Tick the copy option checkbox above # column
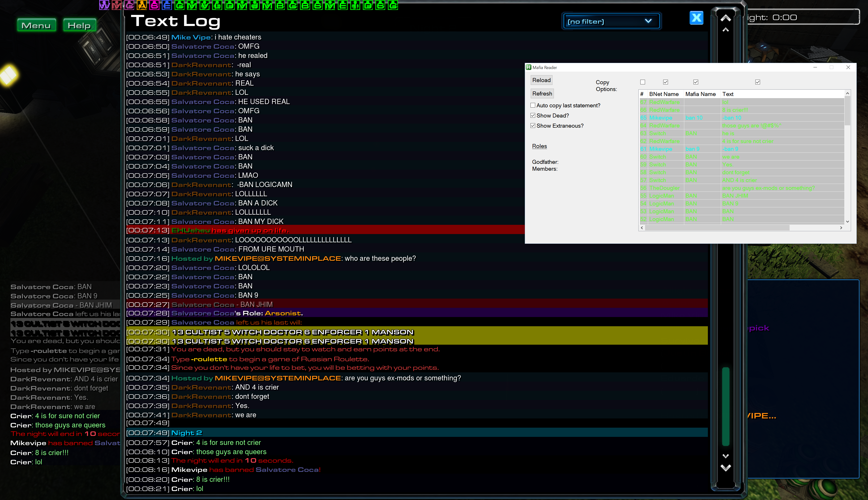This screenshot has height=500, width=868. click(643, 82)
